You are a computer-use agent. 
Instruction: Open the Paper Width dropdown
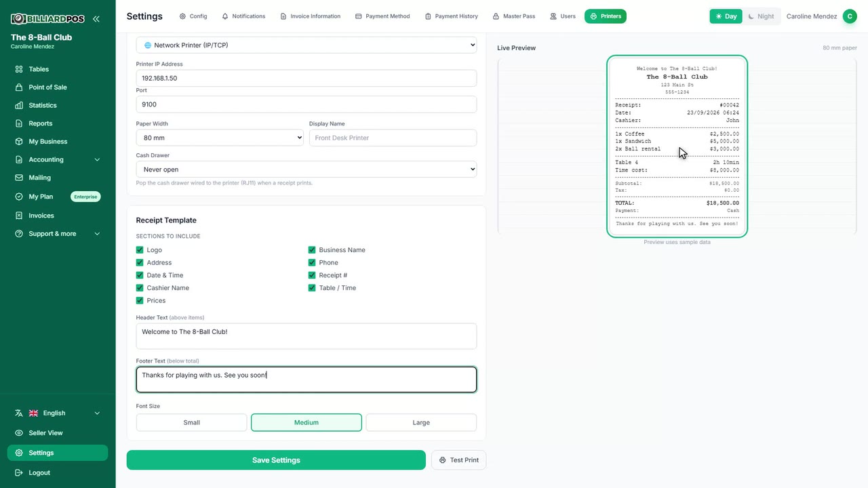tap(220, 138)
